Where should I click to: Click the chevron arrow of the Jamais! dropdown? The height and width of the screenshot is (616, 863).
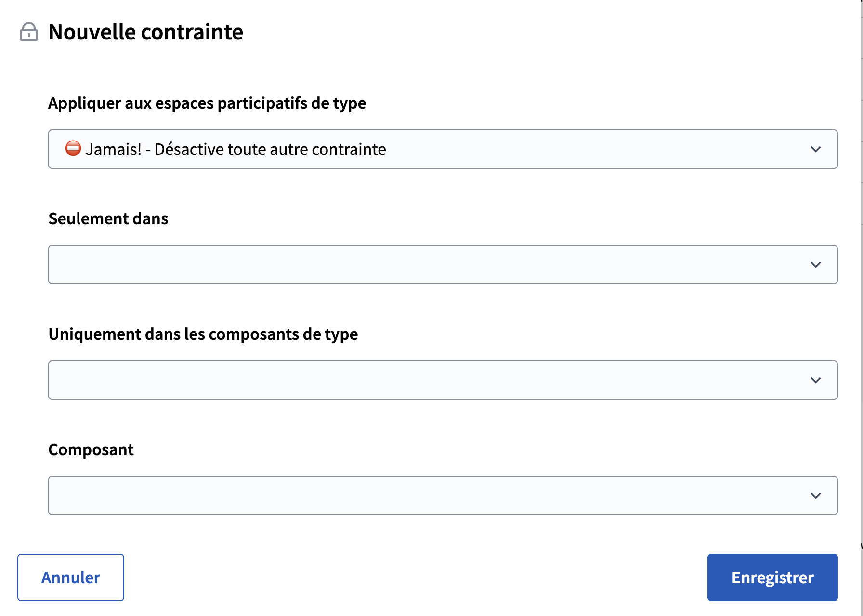(x=815, y=149)
